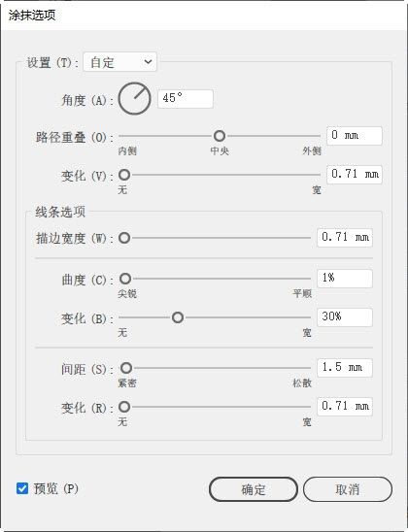Screen dimensions: 408x532
Task: Click the 变化 (B) slider handle
Action: pyautogui.click(x=178, y=317)
